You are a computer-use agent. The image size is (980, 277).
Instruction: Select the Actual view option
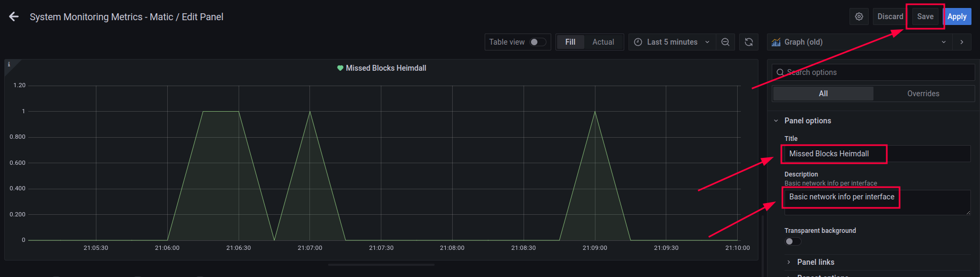(603, 42)
